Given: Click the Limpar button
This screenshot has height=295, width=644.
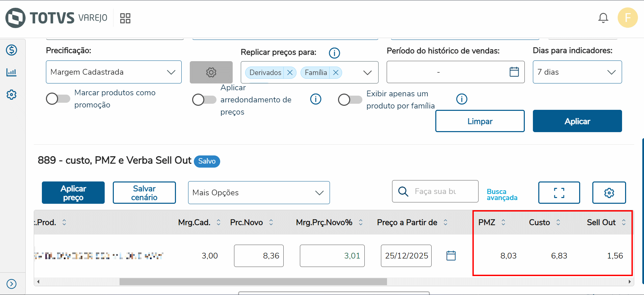Looking at the screenshot, I should tap(480, 121).
